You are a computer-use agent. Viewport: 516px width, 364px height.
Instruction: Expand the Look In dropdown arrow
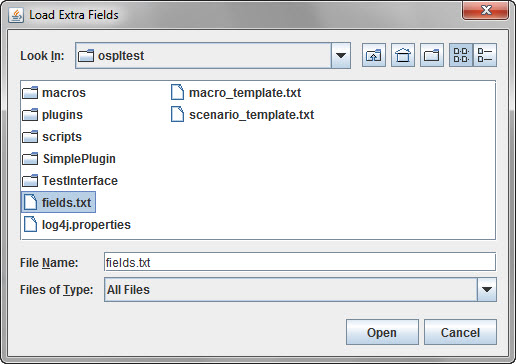(x=341, y=55)
